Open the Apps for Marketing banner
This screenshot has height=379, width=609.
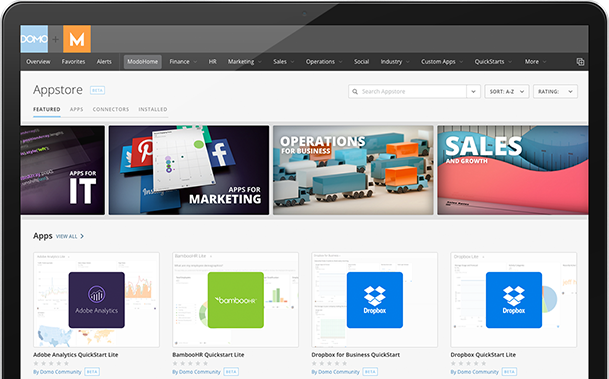pyautogui.click(x=189, y=170)
